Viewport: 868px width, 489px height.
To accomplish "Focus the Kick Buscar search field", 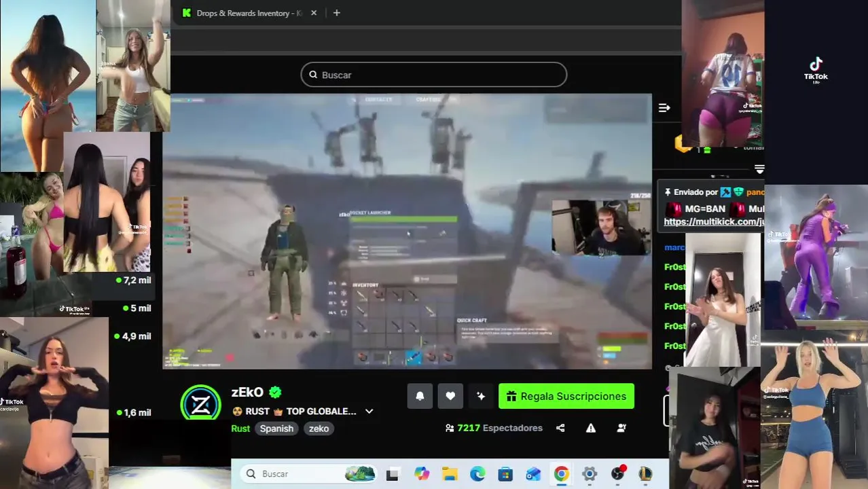I will tap(433, 75).
